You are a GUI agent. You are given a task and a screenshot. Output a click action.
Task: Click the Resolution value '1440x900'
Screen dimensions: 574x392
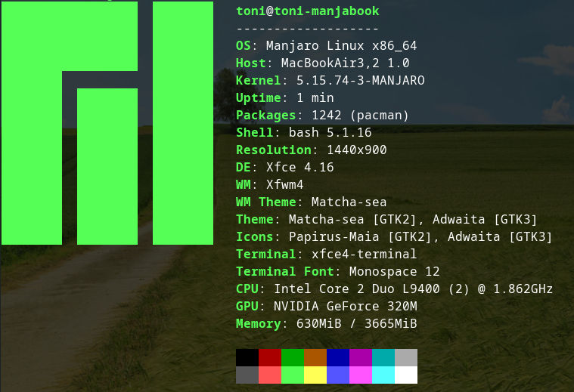(356, 150)
